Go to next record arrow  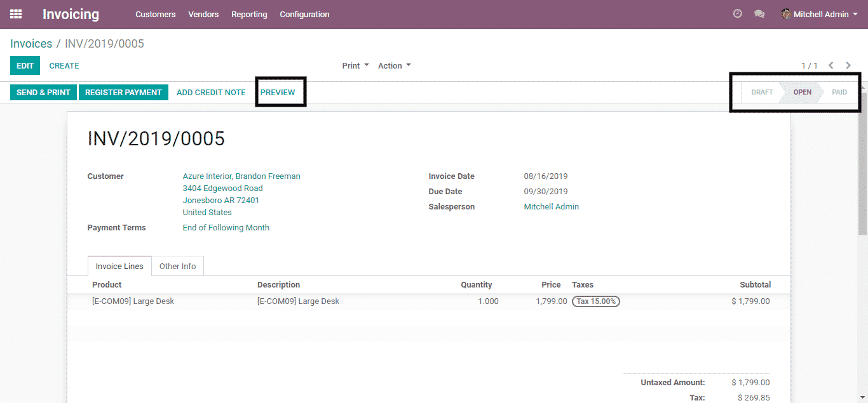pyautogui.click(x=848, y=65)
